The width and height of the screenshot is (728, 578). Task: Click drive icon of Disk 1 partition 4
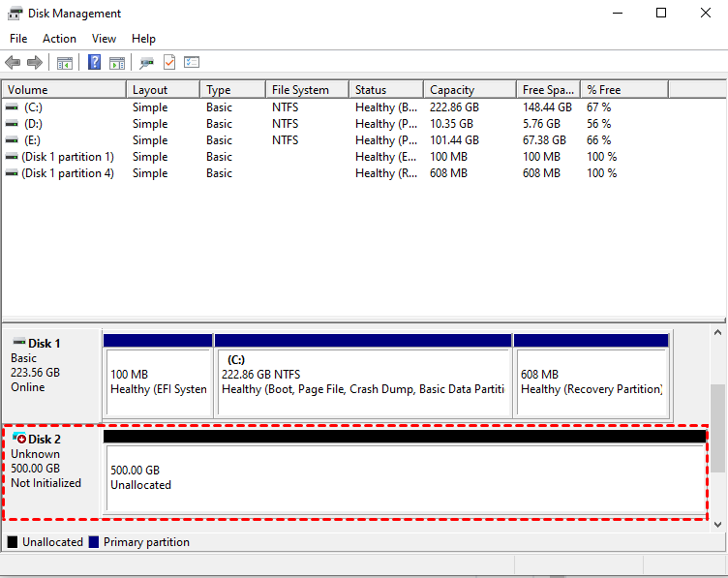coord(12,173)
